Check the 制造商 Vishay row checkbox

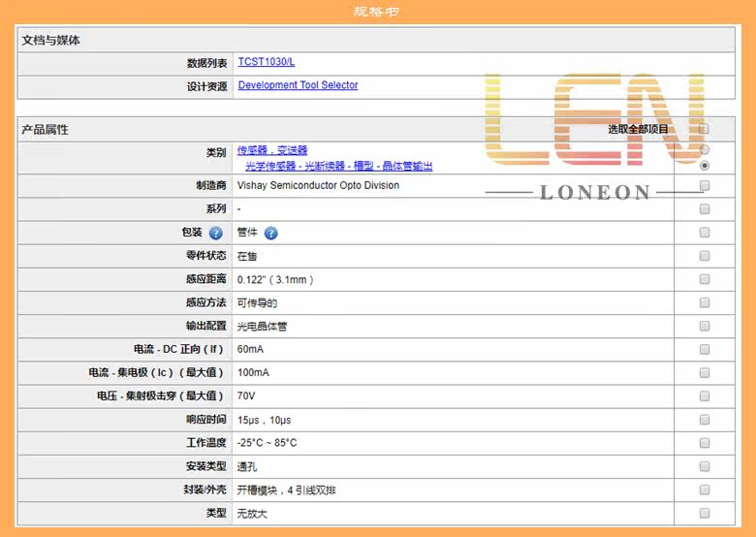pos(705,185)
